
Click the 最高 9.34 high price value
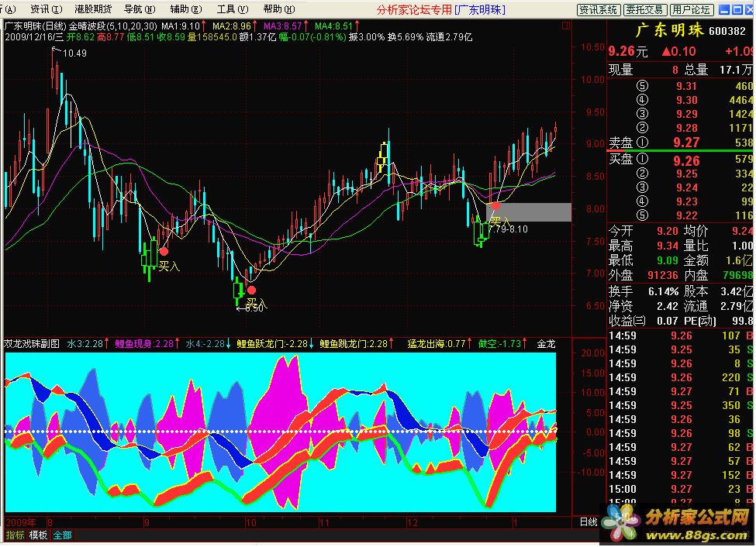click(668, 246)
